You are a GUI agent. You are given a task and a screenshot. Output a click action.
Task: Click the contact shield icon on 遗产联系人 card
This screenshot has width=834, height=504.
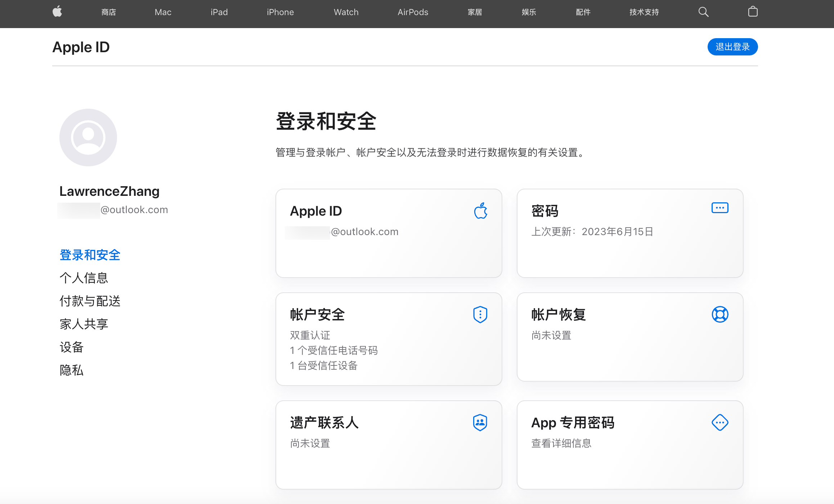[480, 423]
